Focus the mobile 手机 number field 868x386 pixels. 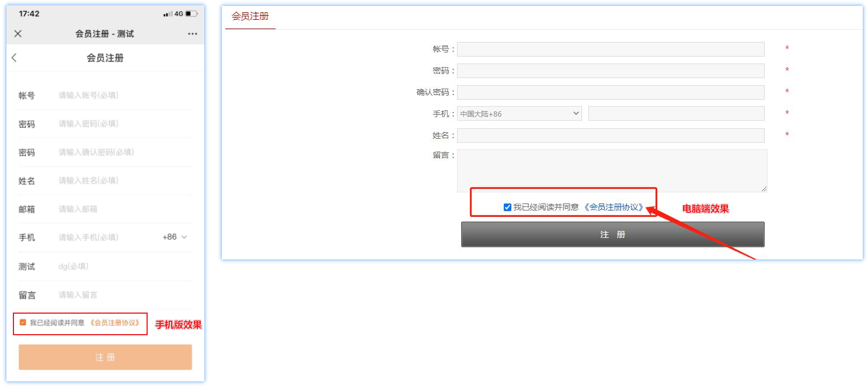108,237
